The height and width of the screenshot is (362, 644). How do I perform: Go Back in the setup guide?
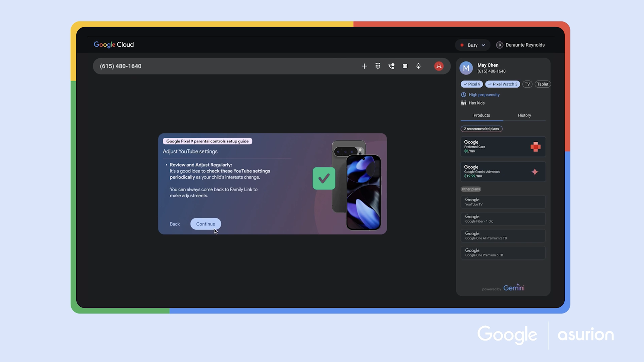[175, 224]
